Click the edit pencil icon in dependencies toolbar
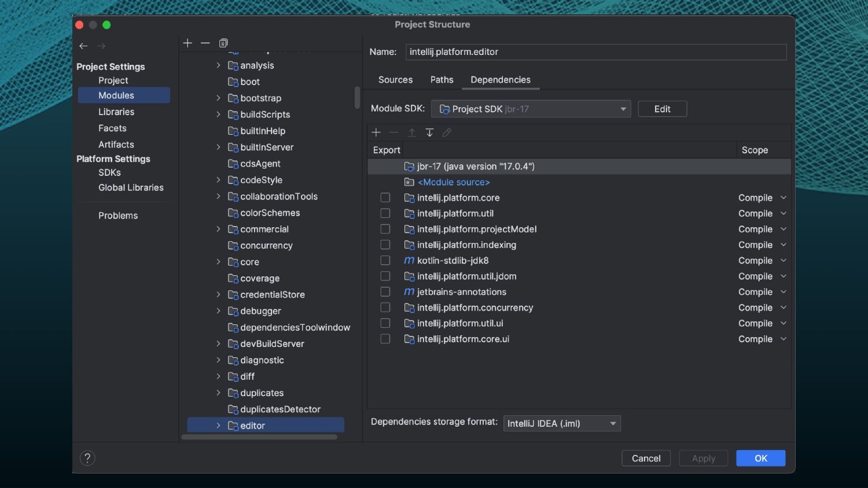The height and width of the screenshot is (488, 868). [x=447, y=132]
